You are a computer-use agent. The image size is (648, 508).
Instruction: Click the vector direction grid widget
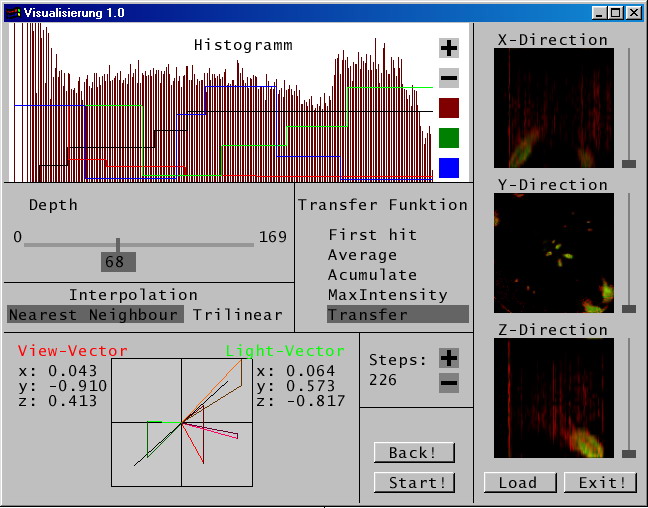pyautogui.click(x=182, y=422)
